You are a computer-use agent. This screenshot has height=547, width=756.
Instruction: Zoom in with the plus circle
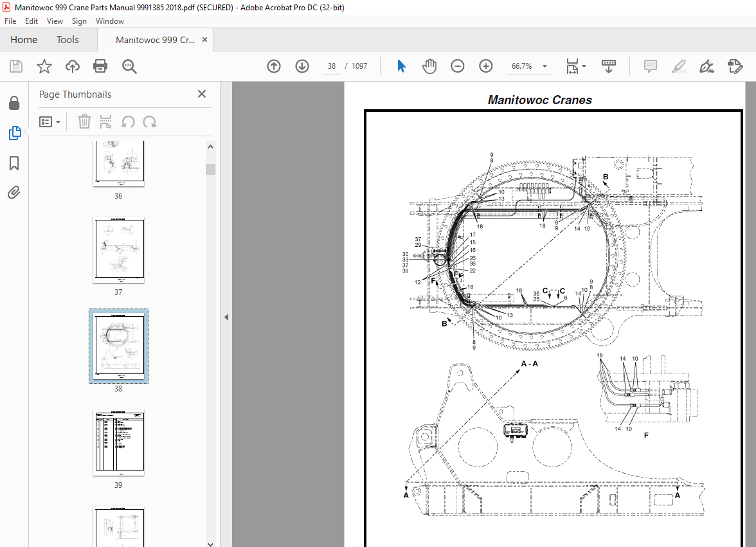point(486,66)
